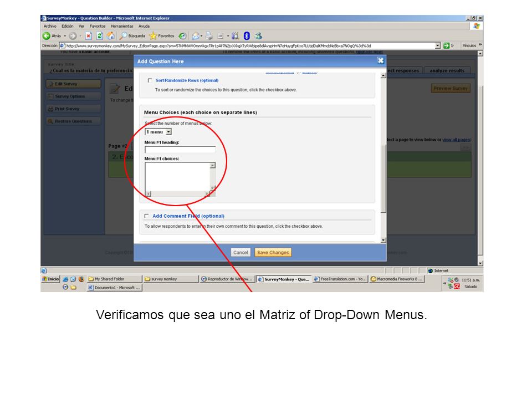532x399 pixels.
Task: Open the Favoritos menu in the menu bar
Action: pos(98,26)
